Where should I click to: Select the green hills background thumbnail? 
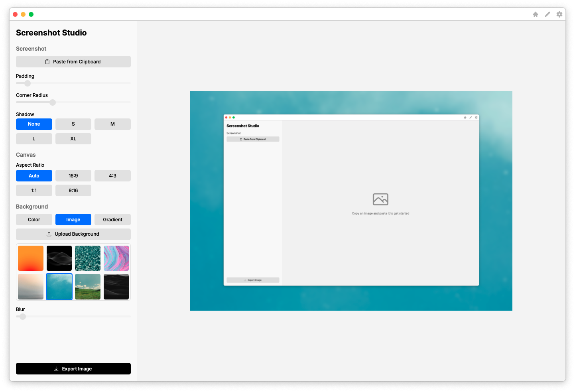point(87,287)
